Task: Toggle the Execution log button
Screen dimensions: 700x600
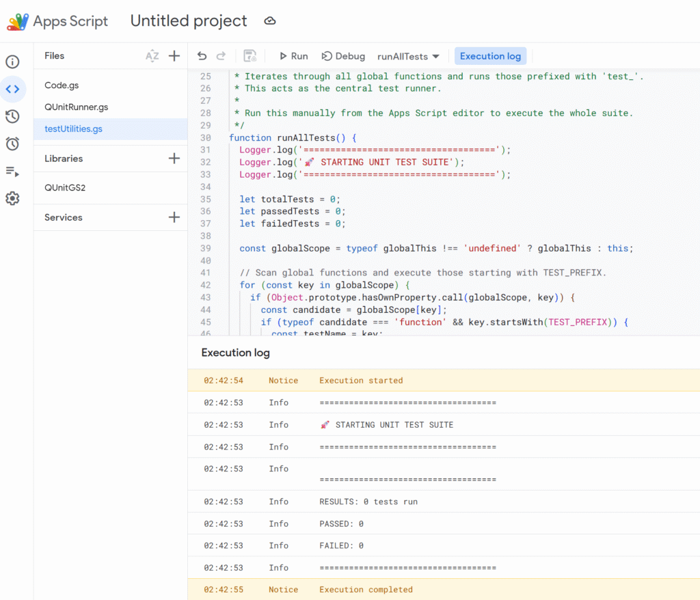Action: pos(490,56)
